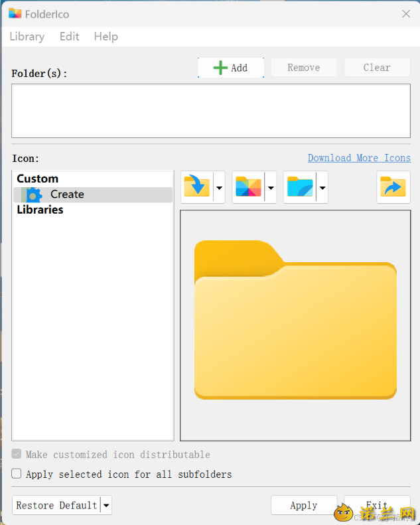Screen dimensions: 420x525
Task: Click the Clear button
Action: [x=377, y=67]
